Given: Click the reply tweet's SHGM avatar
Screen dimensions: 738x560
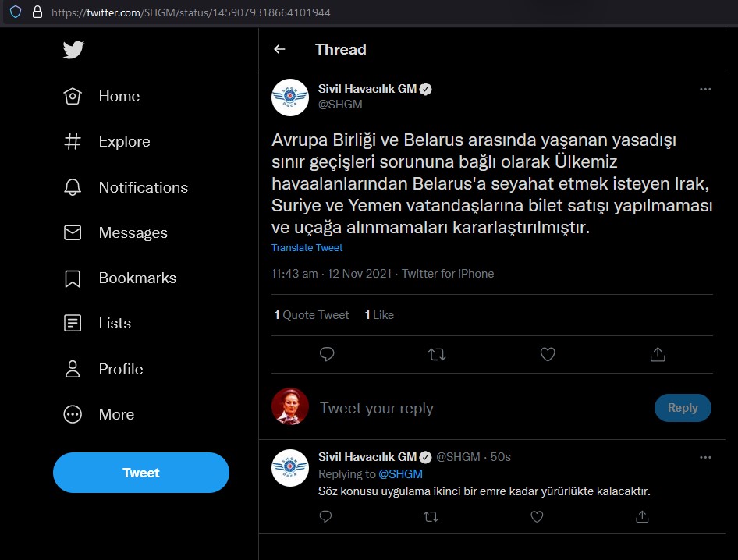Looking at the screenshot, I should pos(290,468).
